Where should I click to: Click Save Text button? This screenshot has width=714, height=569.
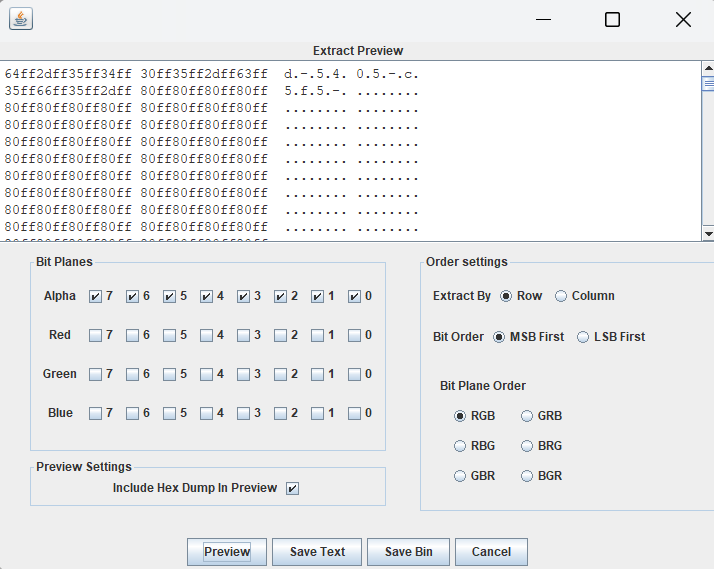[x=317, y=552]
